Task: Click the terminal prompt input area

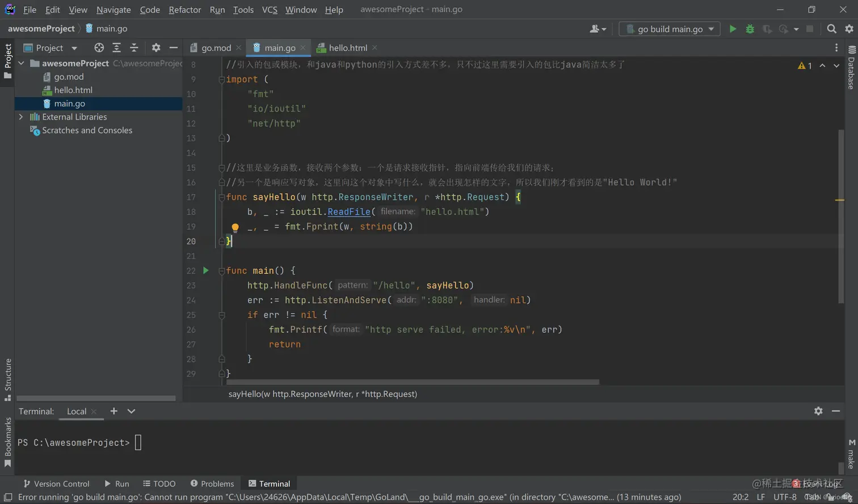Action: click(138, 442)
